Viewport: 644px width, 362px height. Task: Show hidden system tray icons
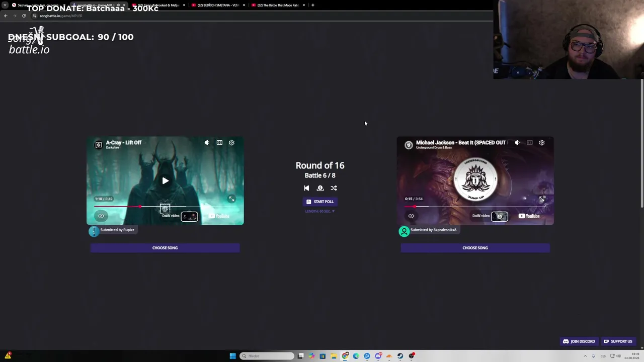coord(585,356)
